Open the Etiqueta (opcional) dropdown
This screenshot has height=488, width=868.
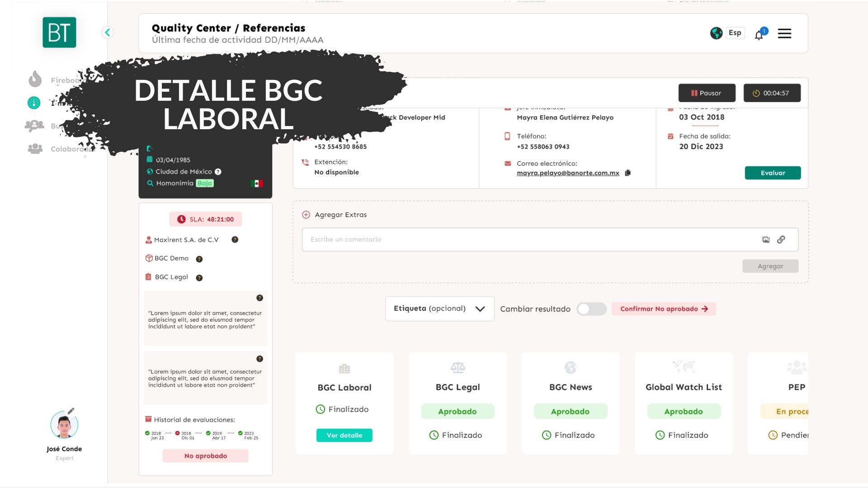coord(439,309)
